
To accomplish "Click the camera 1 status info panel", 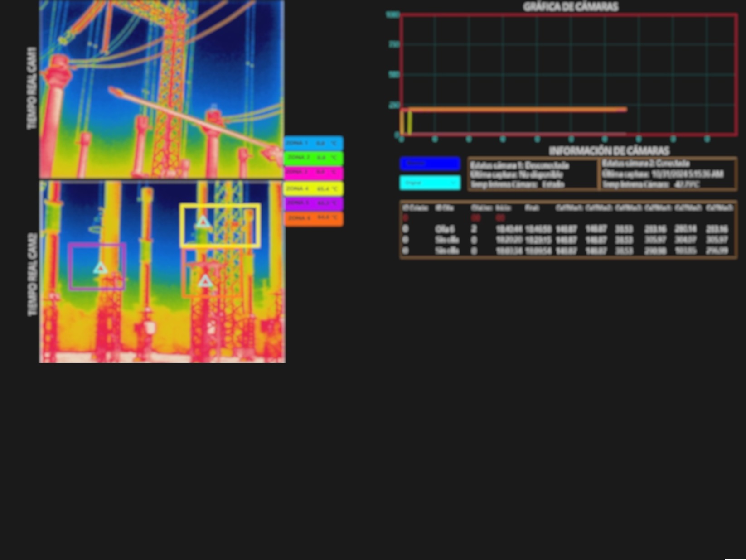I will [532, 174].
